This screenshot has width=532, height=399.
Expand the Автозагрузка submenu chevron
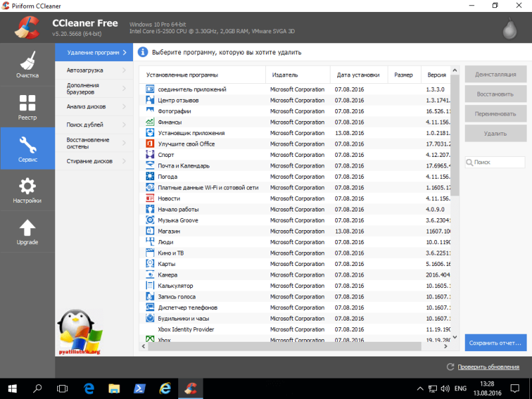click(124, 70)
